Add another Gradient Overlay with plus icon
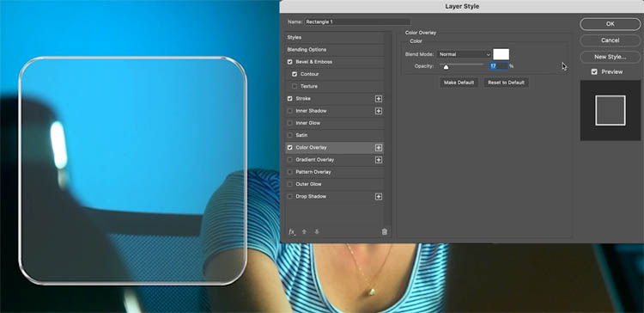Image resolution: width=644 pixels, height=313 pixels. (379, 160)
